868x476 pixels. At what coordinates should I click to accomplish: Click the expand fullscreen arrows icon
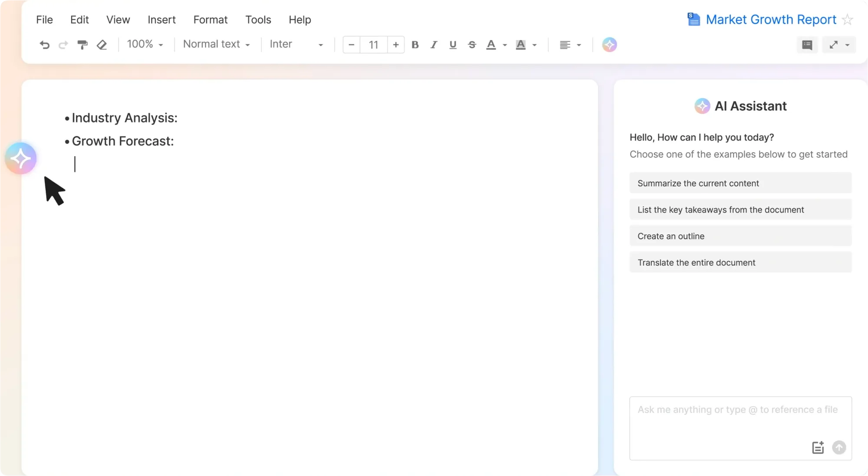click(833, 45)
